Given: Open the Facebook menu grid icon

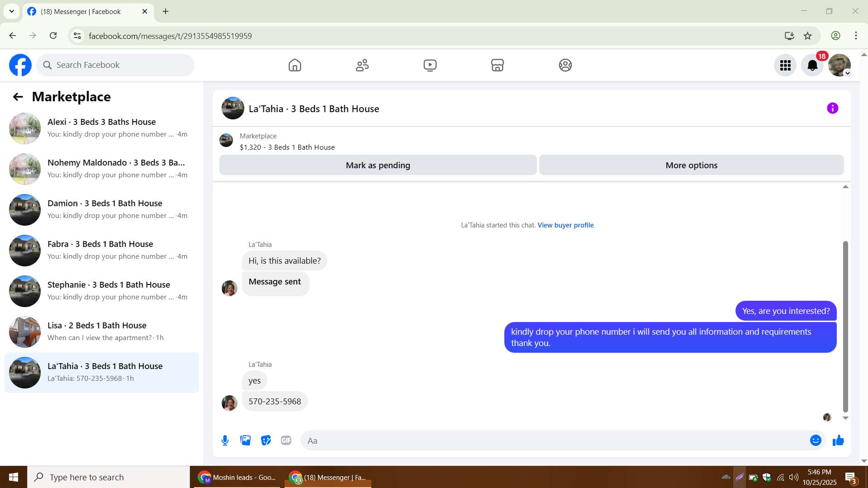Looking at the screenshot, I should (x=785, y=65).
